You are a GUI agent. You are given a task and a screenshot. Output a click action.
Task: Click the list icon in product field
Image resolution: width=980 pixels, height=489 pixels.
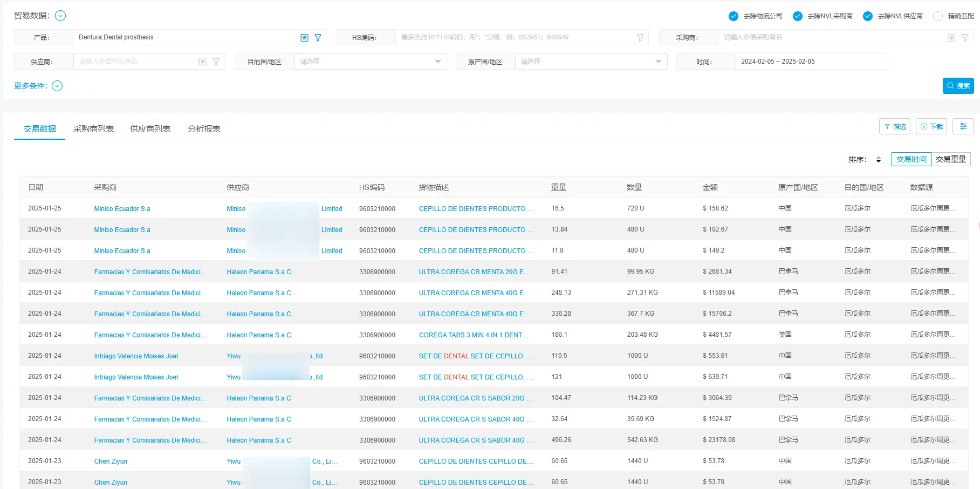point(304,38)
